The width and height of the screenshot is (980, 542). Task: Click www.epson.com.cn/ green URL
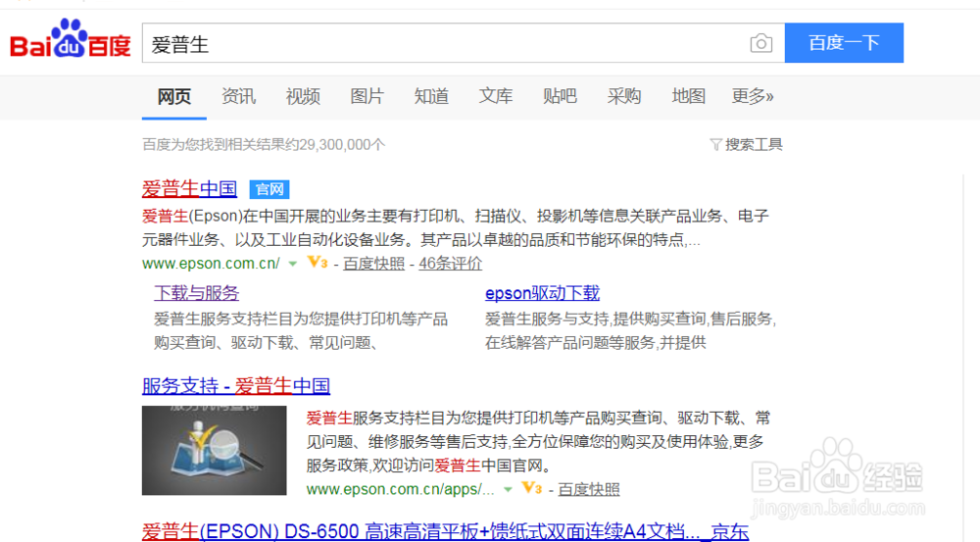[211, 264]
